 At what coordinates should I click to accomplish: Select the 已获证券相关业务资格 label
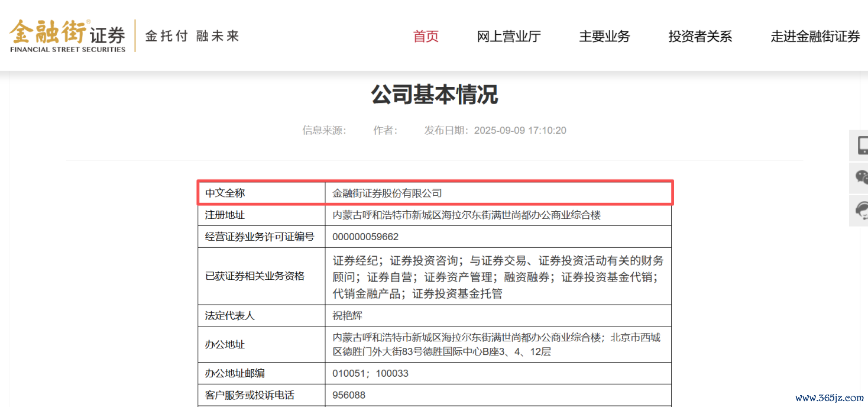[x=255, y=276]
